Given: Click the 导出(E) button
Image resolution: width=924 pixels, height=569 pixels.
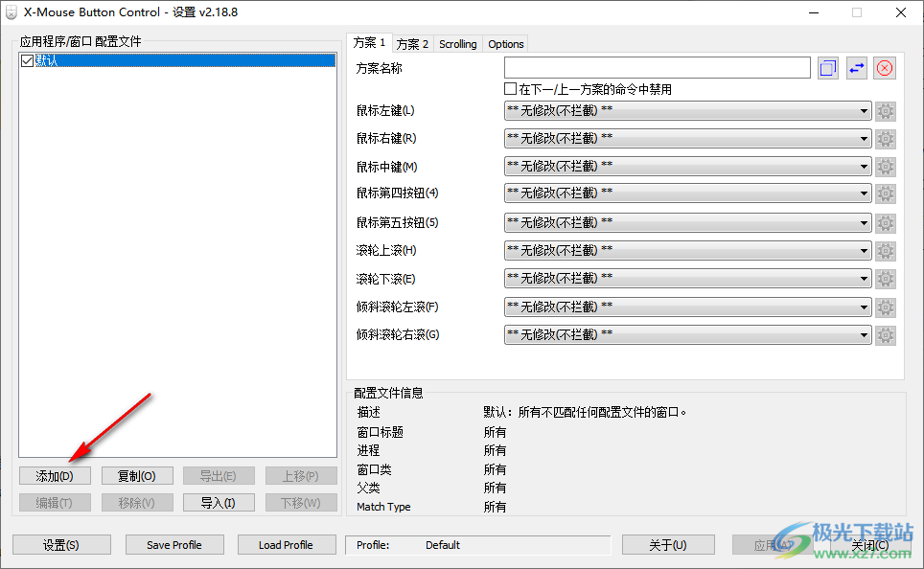Looking at the screenshot, I should pyautogui.click(x=219, y=476).
